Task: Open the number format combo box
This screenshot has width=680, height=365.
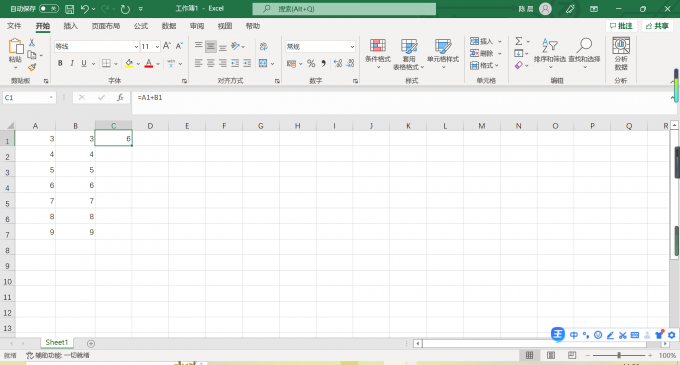Action: coord(320,46)
